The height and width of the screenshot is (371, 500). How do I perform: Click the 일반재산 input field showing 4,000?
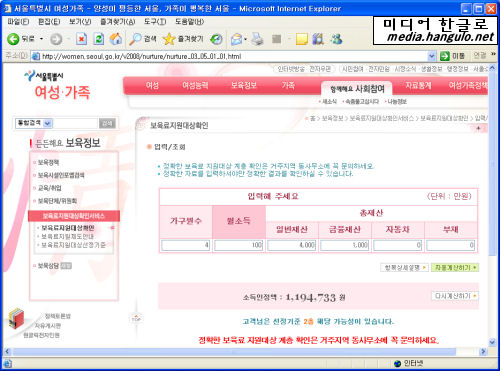[x=292, y=245]
